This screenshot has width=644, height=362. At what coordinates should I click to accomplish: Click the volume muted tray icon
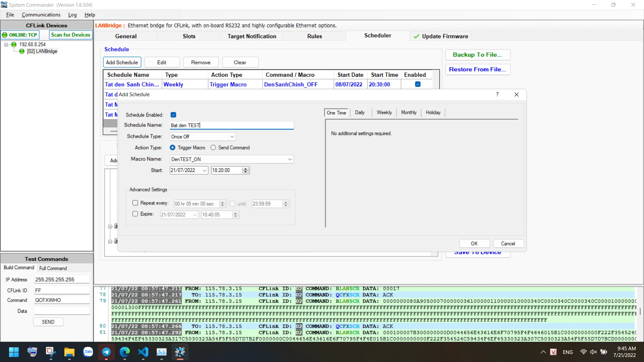click(x=593, y=352)
